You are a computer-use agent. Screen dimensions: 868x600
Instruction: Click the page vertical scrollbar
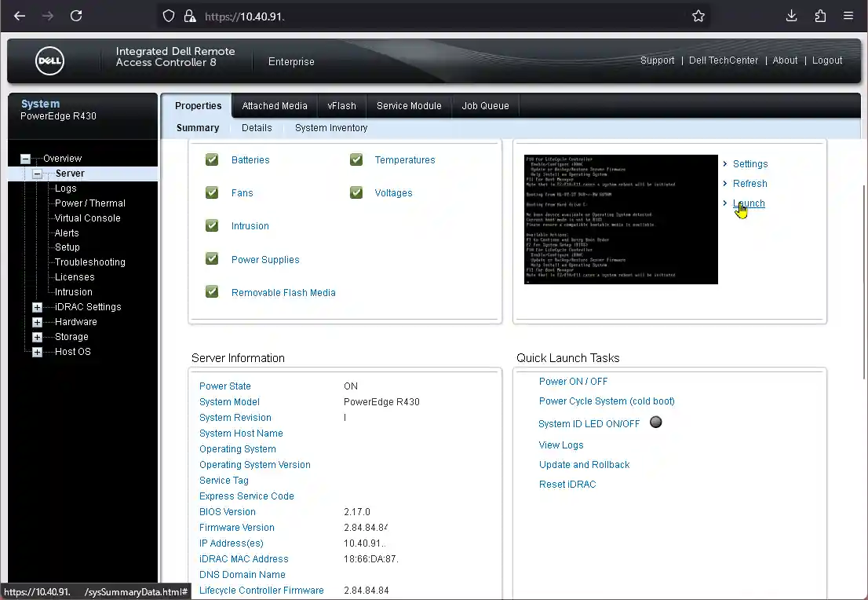click(x=864, y=283)
